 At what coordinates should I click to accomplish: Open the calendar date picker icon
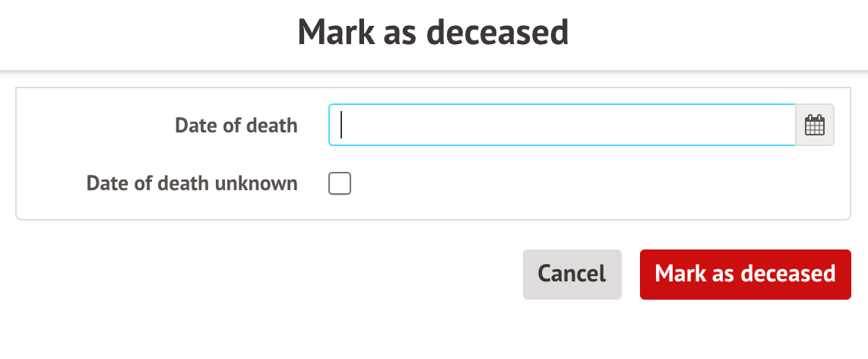tap(814, 125)
